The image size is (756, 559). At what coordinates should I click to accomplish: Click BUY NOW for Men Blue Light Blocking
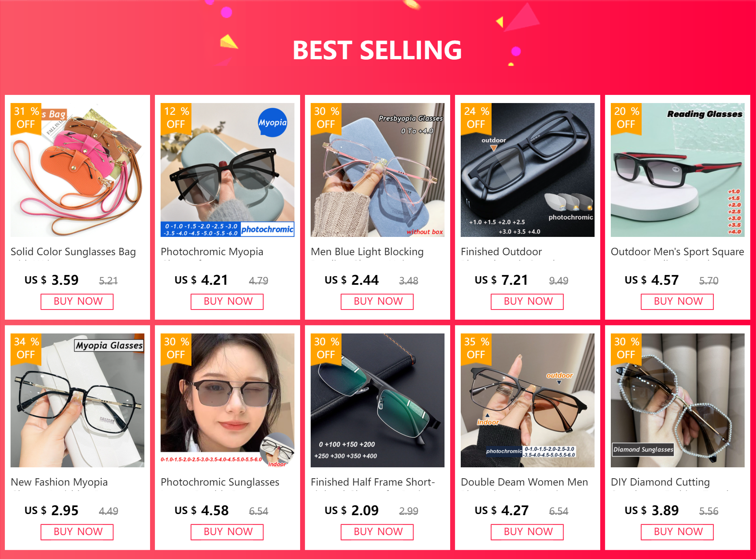tap(377, 301)
